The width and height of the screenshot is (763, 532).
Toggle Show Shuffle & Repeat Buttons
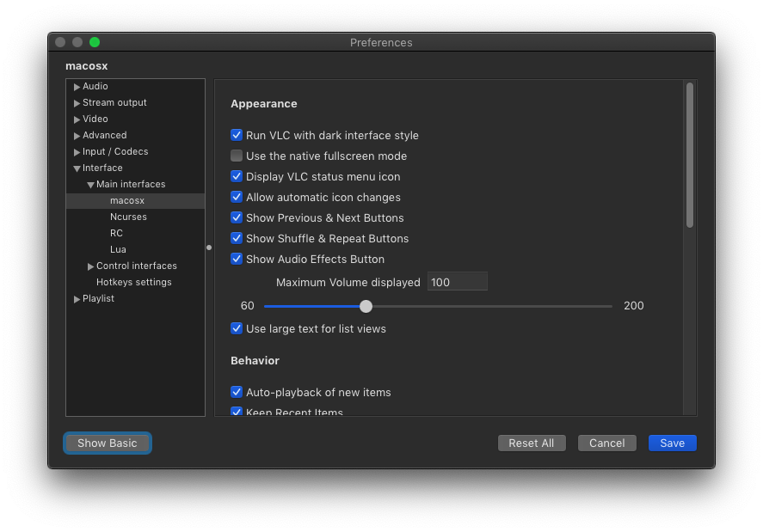pyautogui.click(x=237, y=238)
